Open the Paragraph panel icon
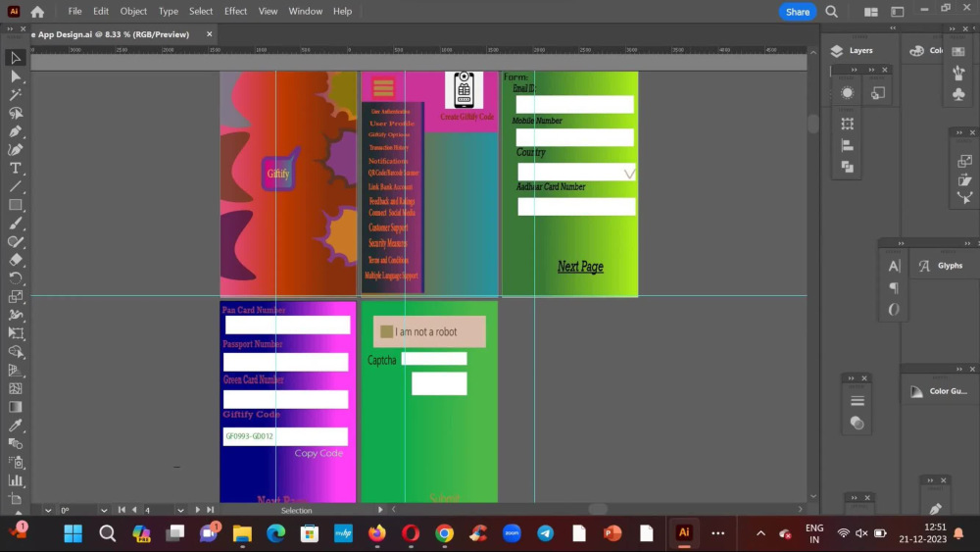Image resolution: width=980 pixels, height=552 pixels. point(894,287)
